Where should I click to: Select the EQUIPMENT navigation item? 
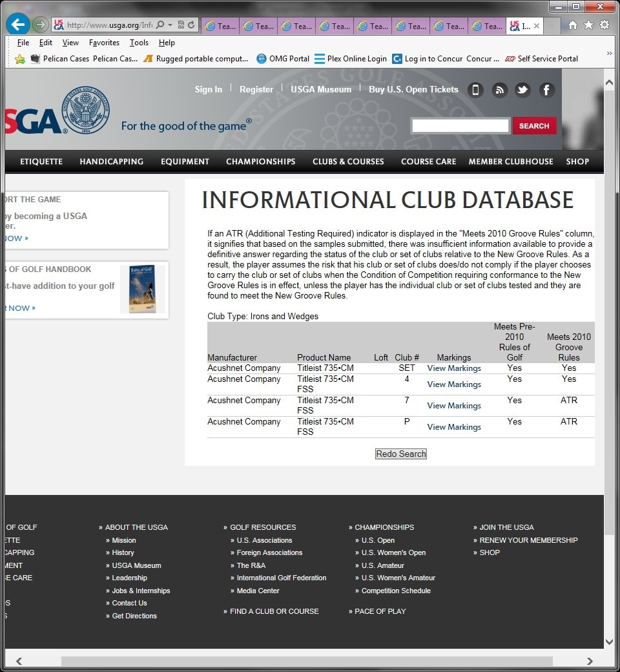tap(185, 162)
